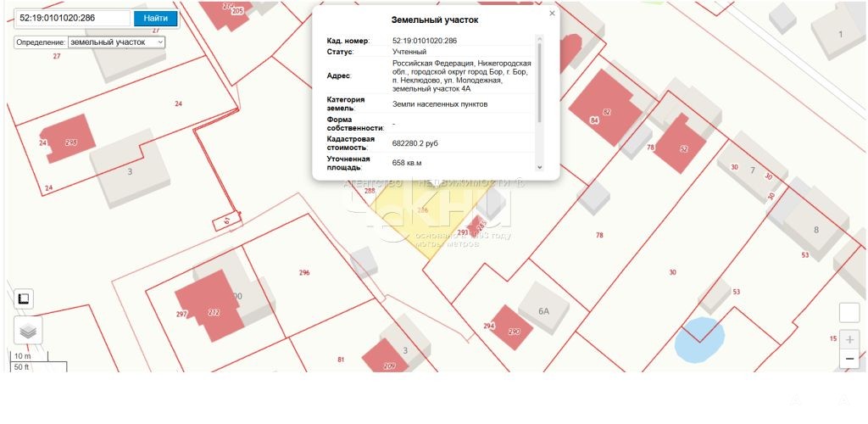Close the Земельный участок info popup

click(553, 14)
